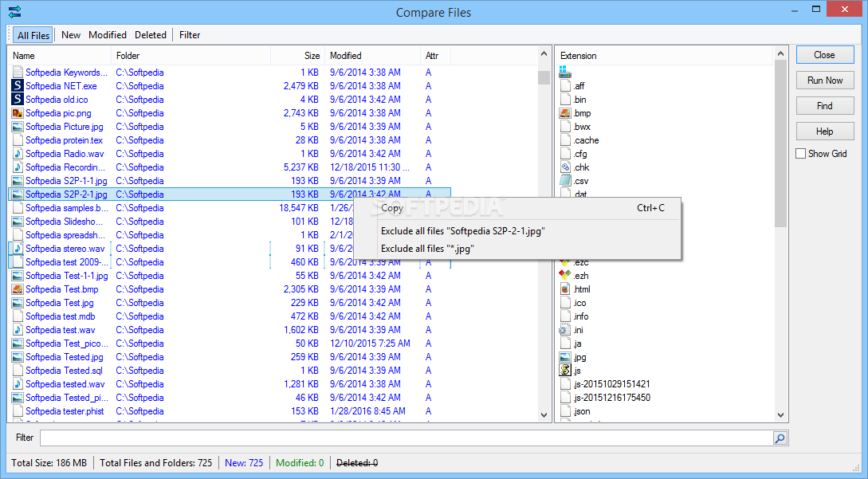Click the Softpedia Radio.wav audio icon

(x=18, y=153)
